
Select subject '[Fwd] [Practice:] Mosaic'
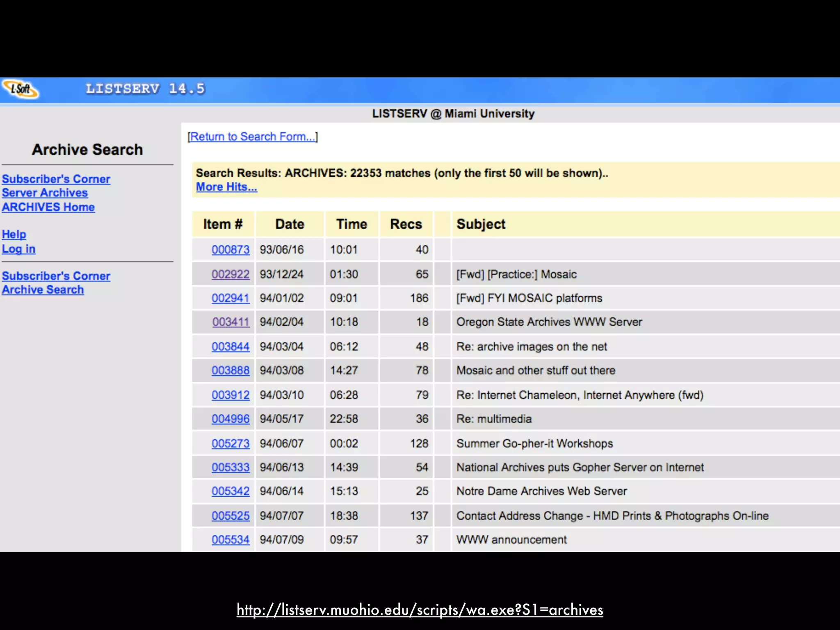[517, 274]
